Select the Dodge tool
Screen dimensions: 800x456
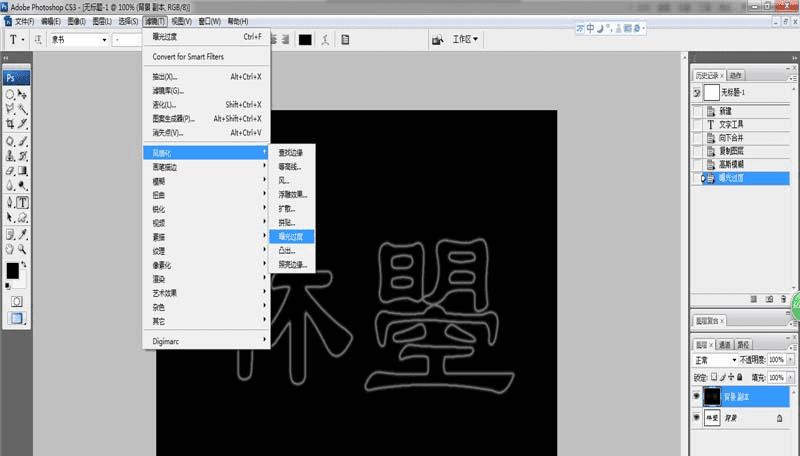click(x=22, y=186)
